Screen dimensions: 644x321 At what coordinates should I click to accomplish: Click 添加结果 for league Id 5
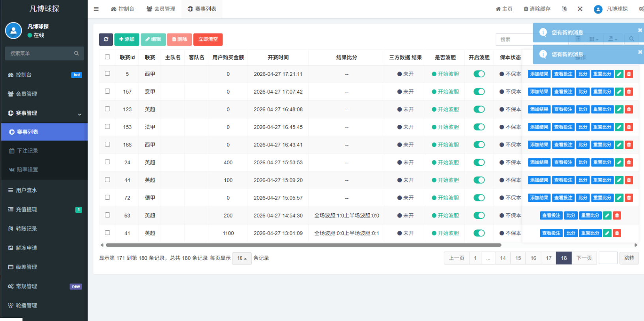(x=539, y=74)
